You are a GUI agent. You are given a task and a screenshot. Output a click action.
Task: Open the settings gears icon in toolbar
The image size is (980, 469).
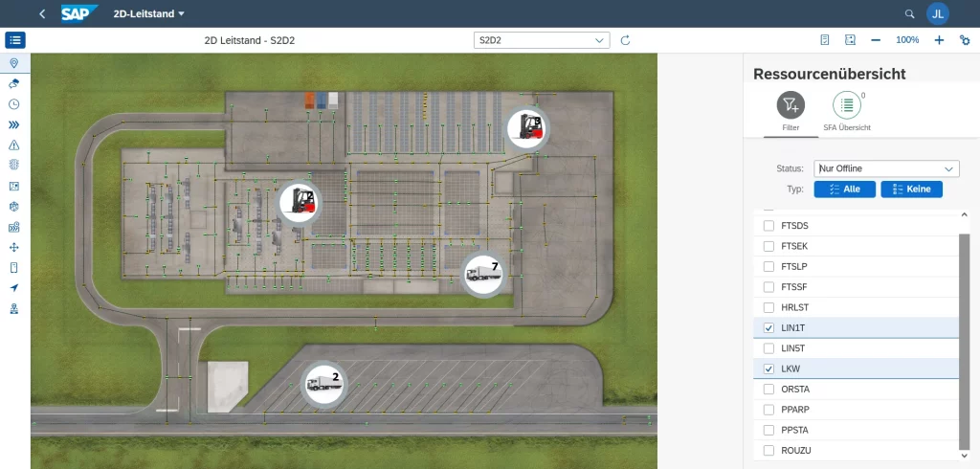(x=965, y=40)
